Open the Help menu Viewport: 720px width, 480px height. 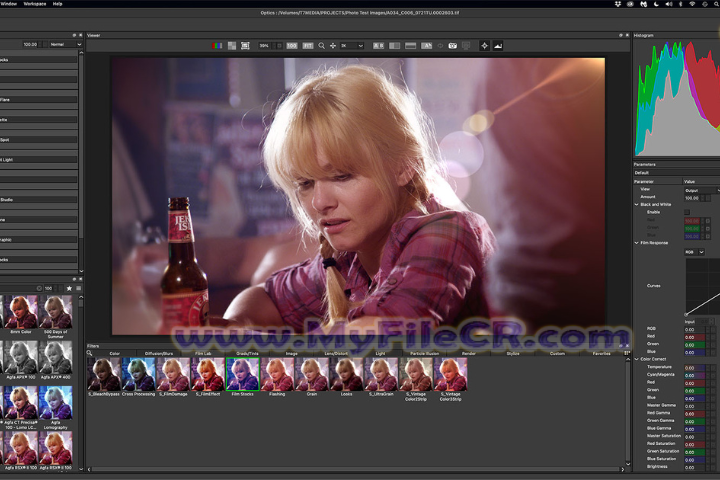click(57, 3)
